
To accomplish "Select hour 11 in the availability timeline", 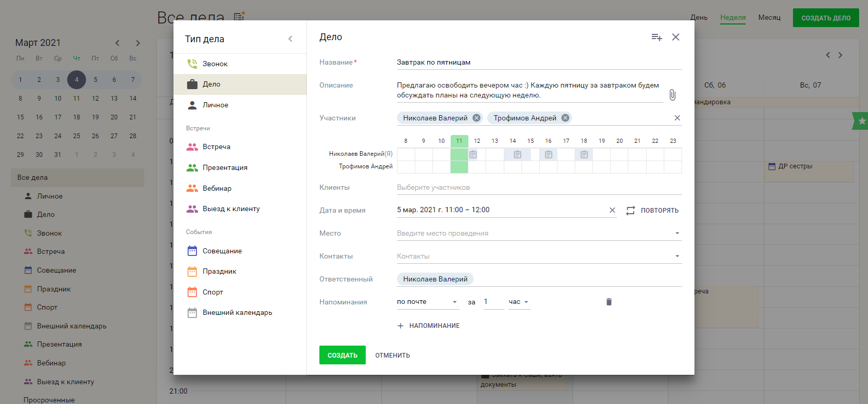I will [x=459, y=141].
